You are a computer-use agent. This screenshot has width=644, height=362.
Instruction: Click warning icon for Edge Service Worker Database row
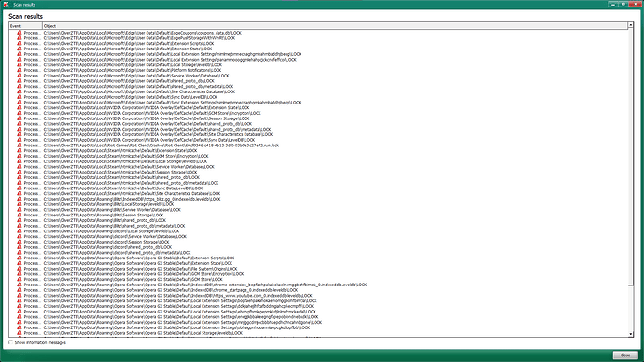tap(20, 76)
